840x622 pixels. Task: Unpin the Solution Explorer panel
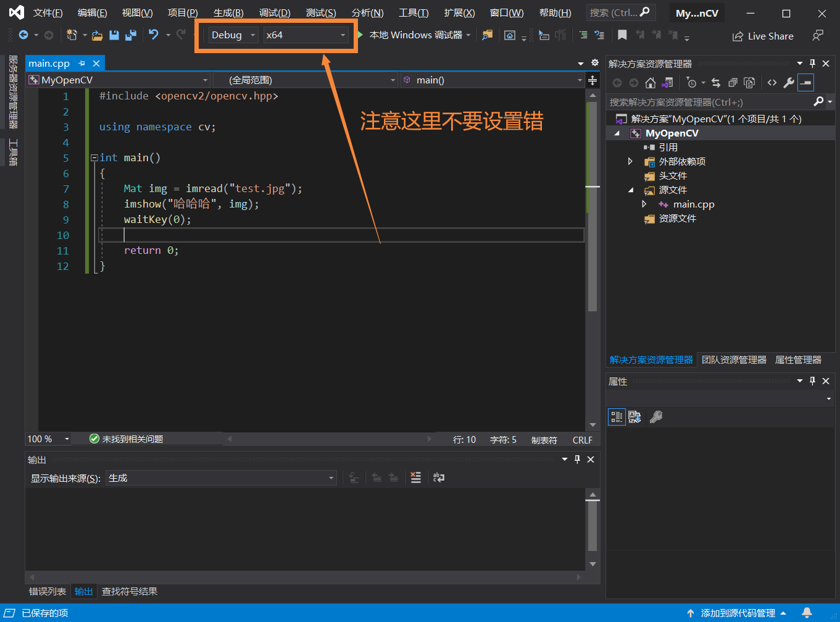[x=813, y=63]
